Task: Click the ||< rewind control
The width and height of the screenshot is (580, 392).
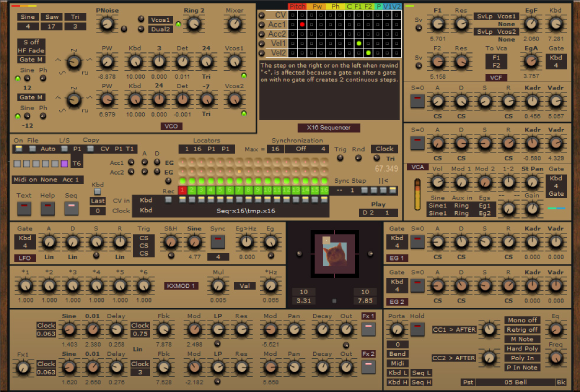Action: pyautogui.click(x=383, y=180)
